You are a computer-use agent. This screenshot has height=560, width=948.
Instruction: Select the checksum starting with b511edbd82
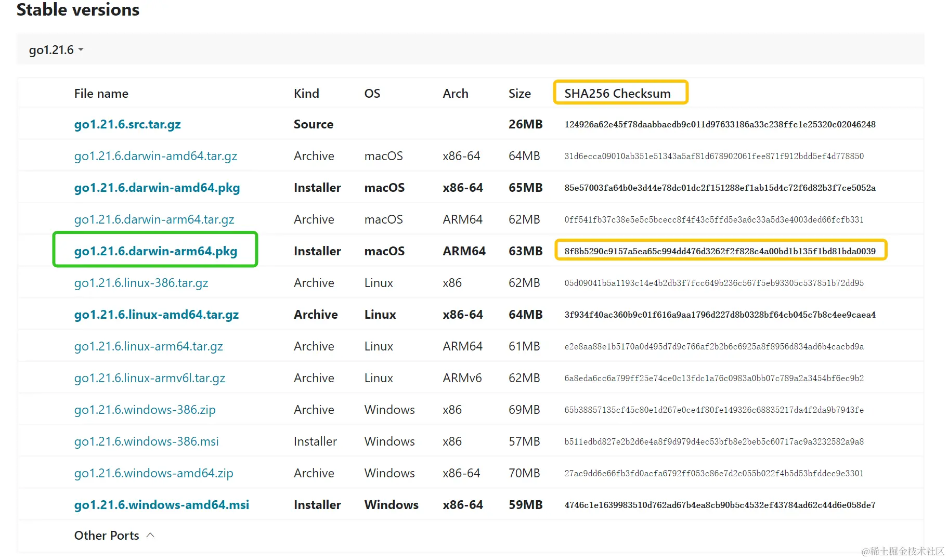tap(714, 441)
